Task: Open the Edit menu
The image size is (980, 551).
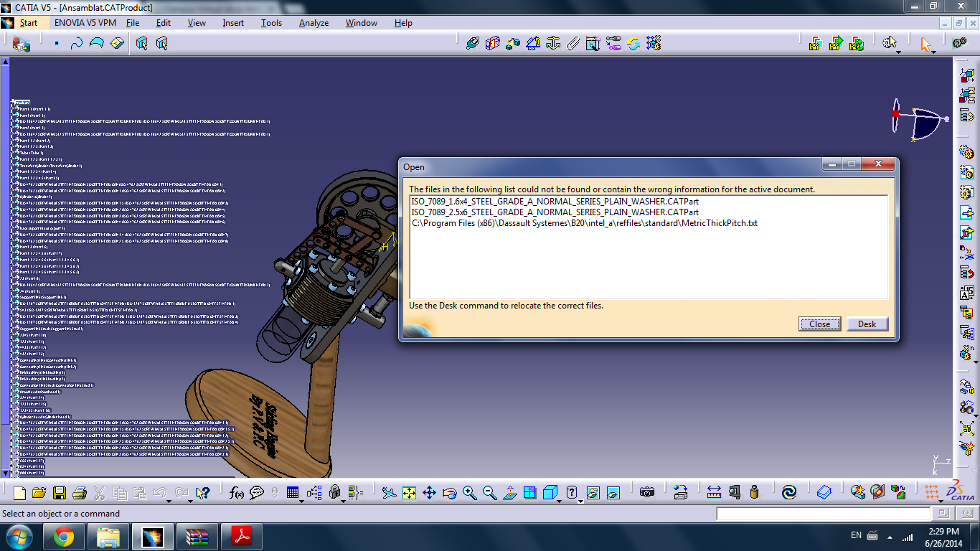Action: tap(164, 23)
